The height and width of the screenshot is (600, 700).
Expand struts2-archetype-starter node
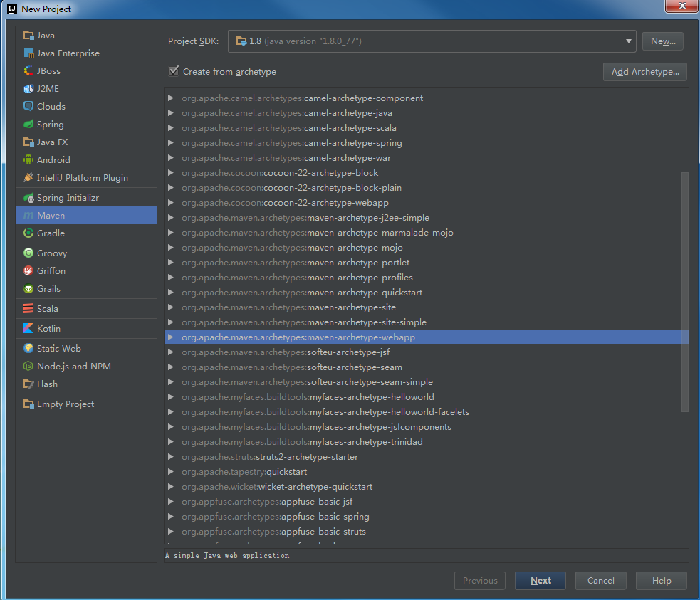coord(170,457)
